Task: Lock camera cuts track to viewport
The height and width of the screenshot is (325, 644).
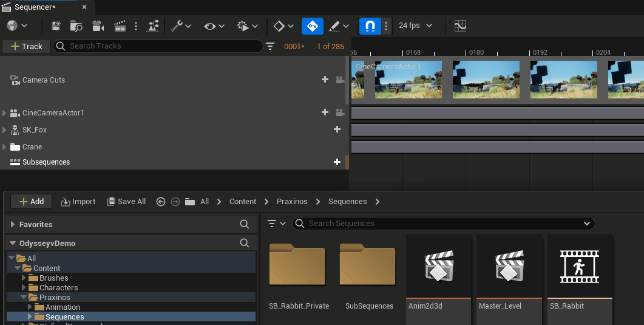Action: point(340,80)
